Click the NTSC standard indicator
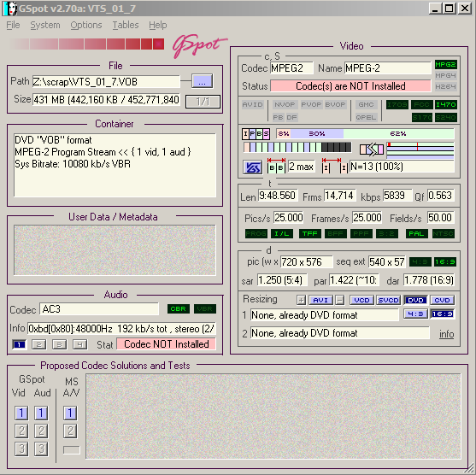 (x=444, y=234)
